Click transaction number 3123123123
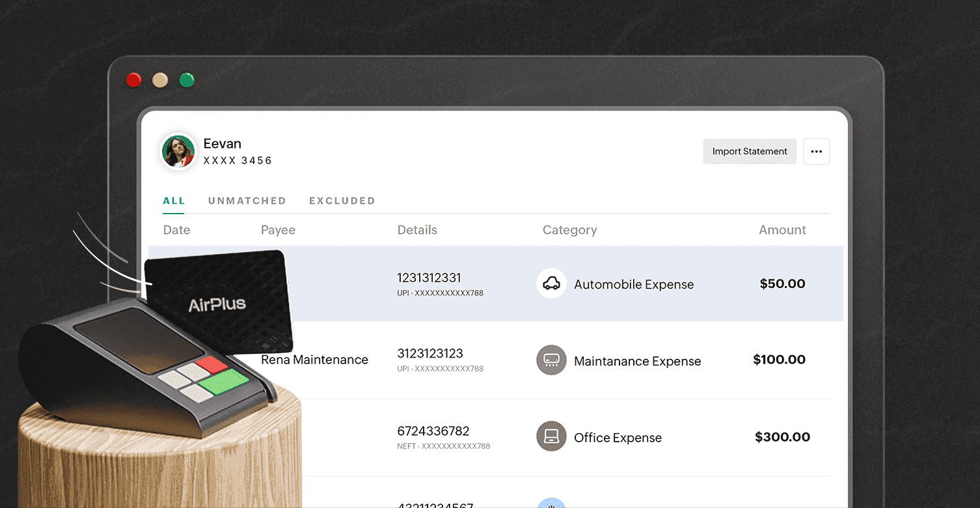 coord(430,354)
